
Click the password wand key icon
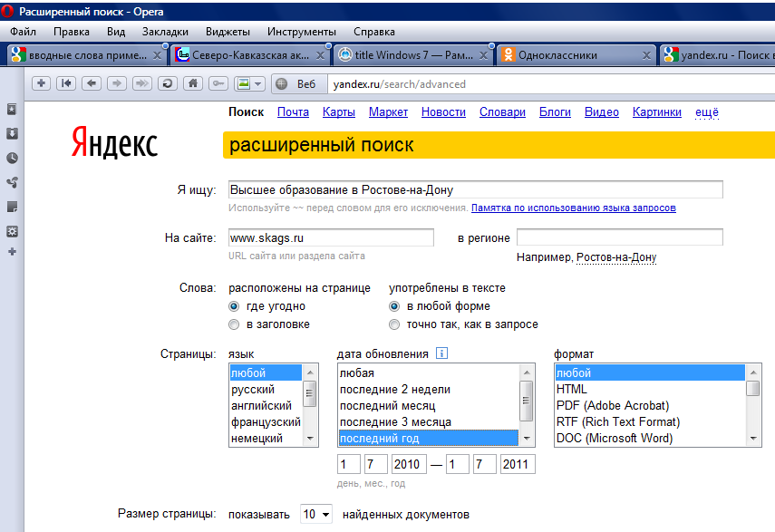click(x=218, y=83)
